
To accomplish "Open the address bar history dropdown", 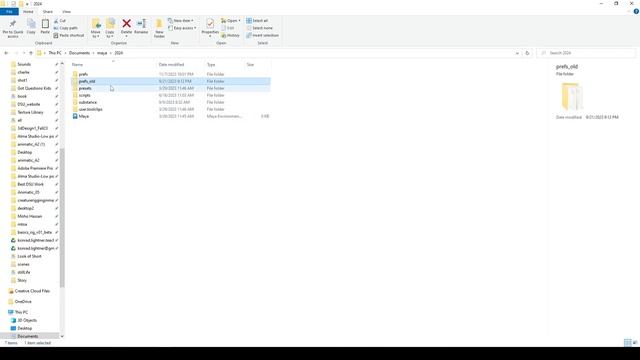I will tap(517, 53).
